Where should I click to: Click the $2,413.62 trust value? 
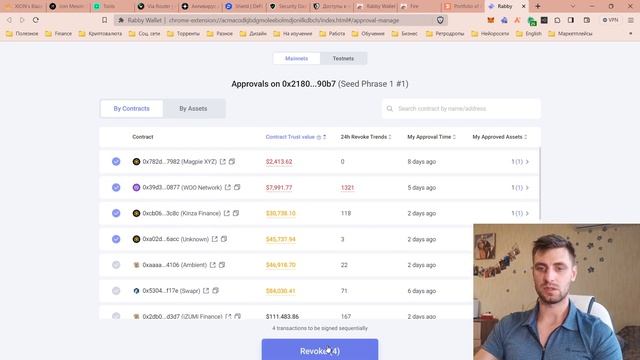tap(279, 162)
